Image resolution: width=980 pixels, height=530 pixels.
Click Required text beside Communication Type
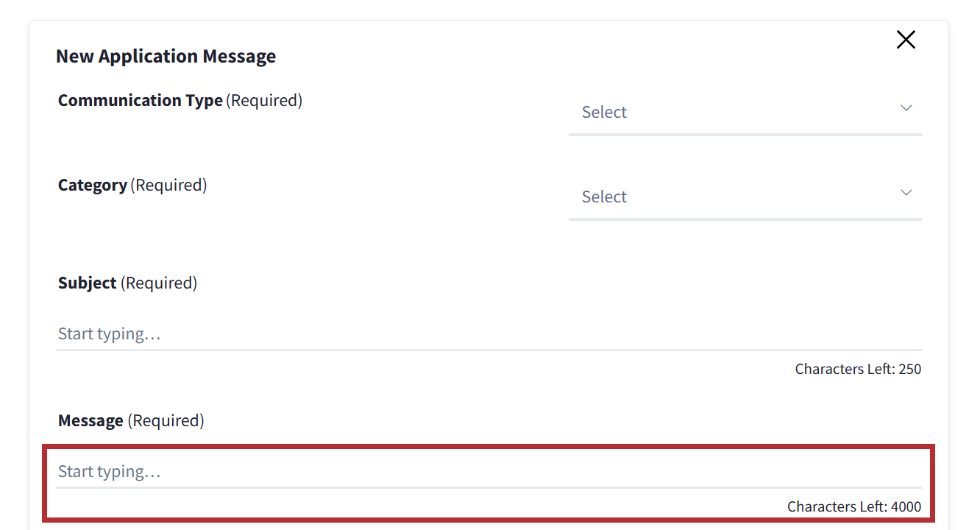pos(264,101)
